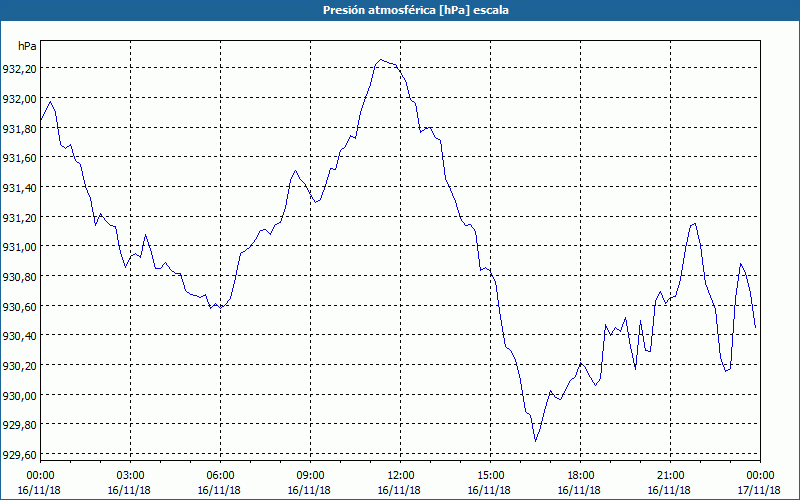
Task: Pick the 929,80 y-axis label
Action: point(19,424)
